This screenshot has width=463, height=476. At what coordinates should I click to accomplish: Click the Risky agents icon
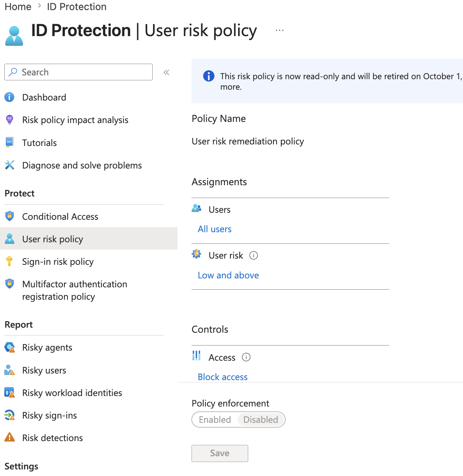(x=9, y=347)
